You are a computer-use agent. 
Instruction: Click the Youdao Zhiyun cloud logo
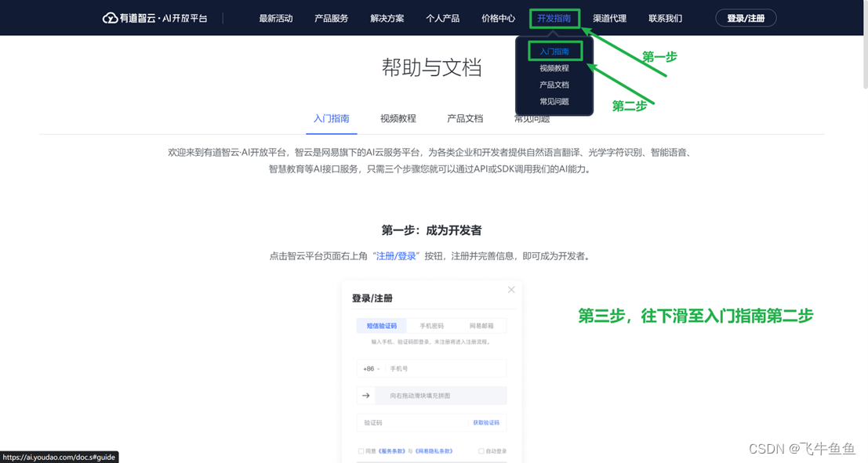[x=155, y=18]
